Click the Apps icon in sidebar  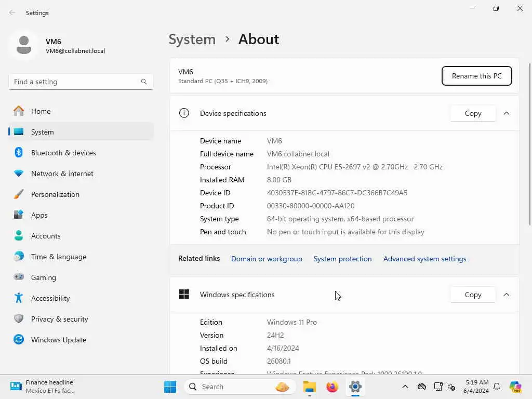coord(19,215)
